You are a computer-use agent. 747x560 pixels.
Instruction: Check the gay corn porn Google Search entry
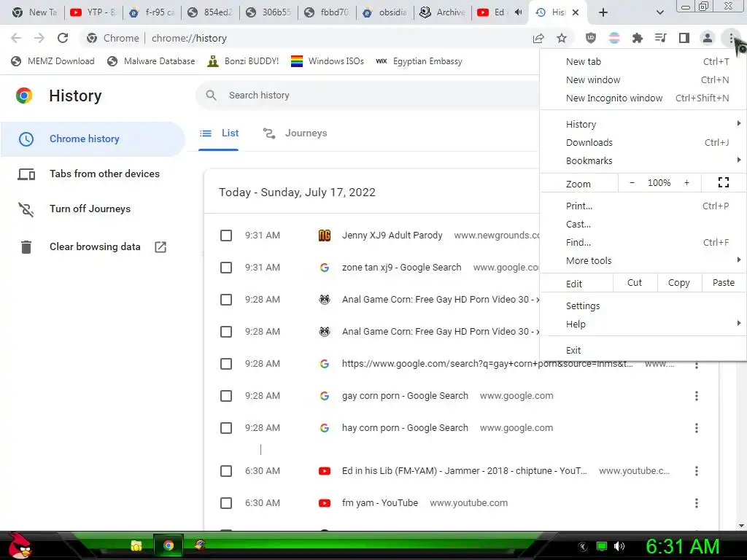point(226,396)
